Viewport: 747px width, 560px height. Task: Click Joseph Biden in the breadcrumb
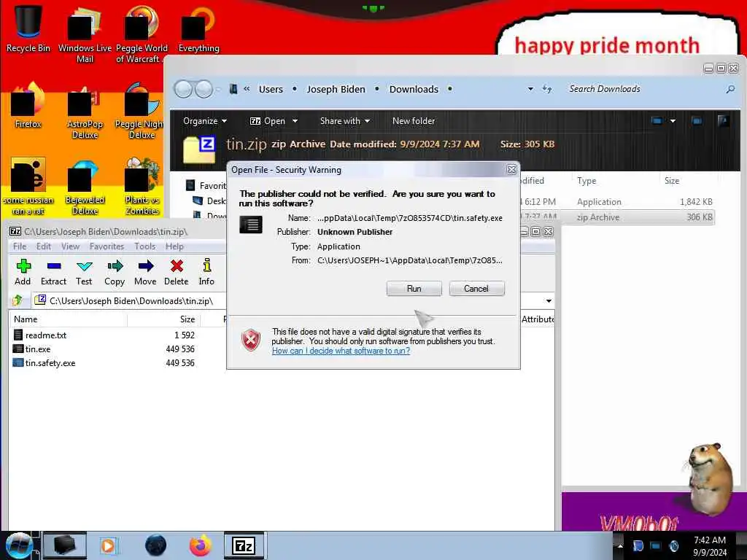tap(336, 89)
